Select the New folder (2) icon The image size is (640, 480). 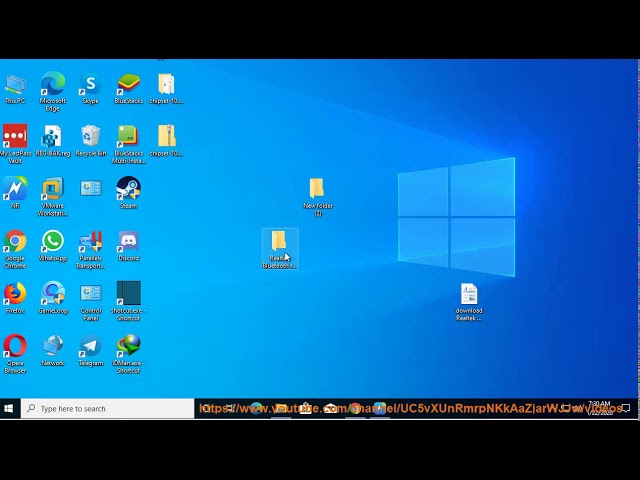318,197
